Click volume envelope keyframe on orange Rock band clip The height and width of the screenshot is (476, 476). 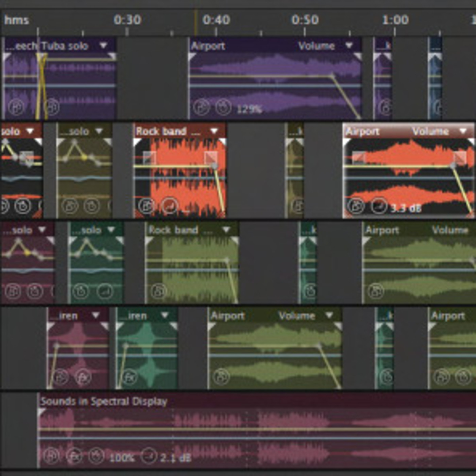214,166
